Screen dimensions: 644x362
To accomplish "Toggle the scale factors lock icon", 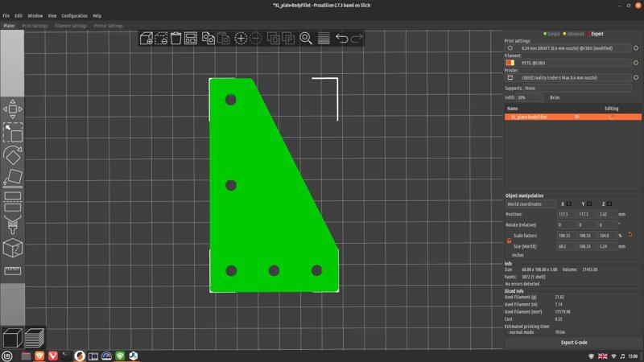I will [509, 241].
